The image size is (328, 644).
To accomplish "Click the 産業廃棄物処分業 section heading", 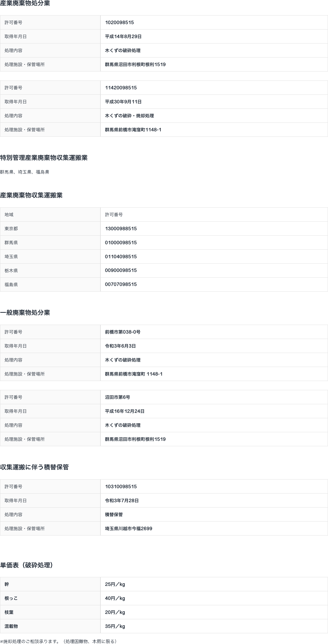I will click(x=25, y=4).
